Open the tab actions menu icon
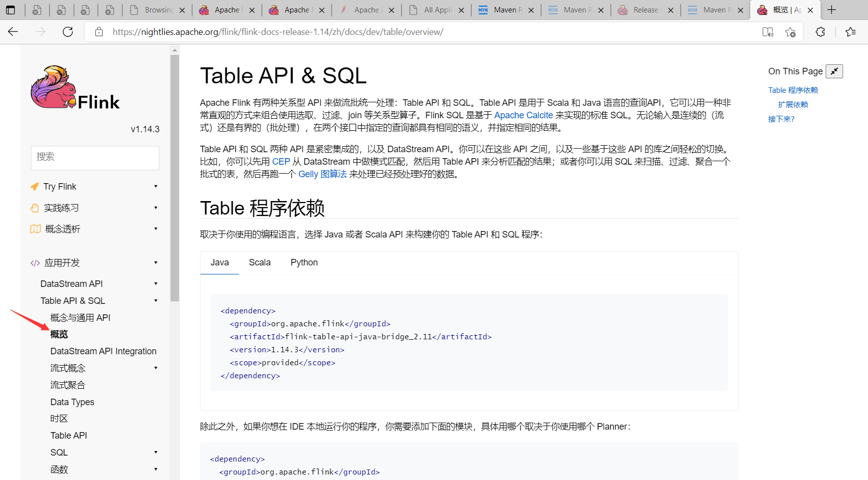The width and height of the screenshot is (868, 480). [10, 10]
